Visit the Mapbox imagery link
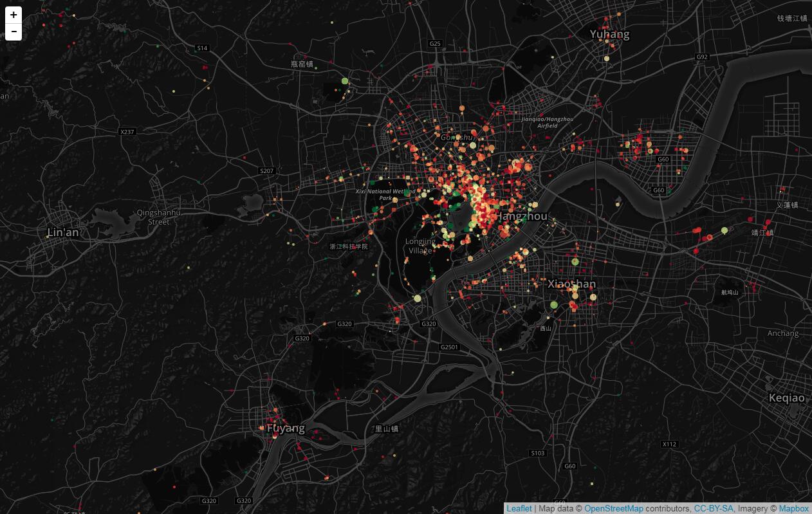The height and width of the screenshot is (514, 812). 794,508
